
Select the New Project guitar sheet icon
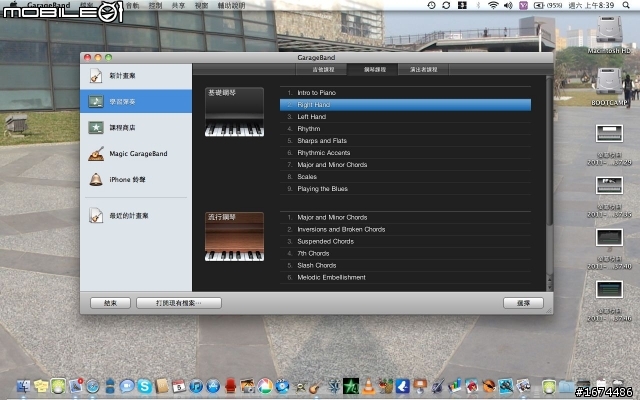[96, 76]
